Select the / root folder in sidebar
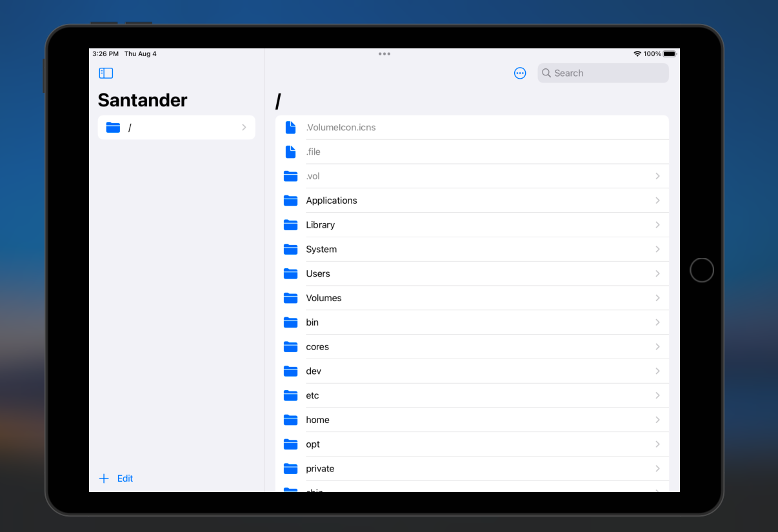The image size is (778, 532). (177, 128)
